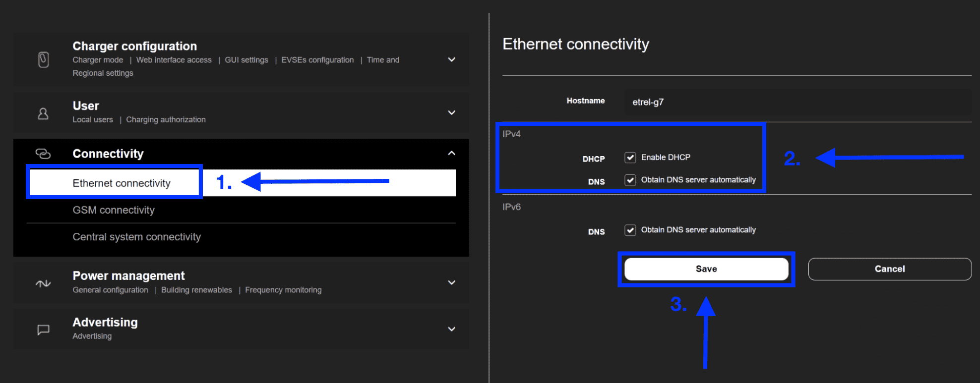Open the General configuration link
Image resolution: width=980 pixels, height=383 pixels.
tap(110, 290)
